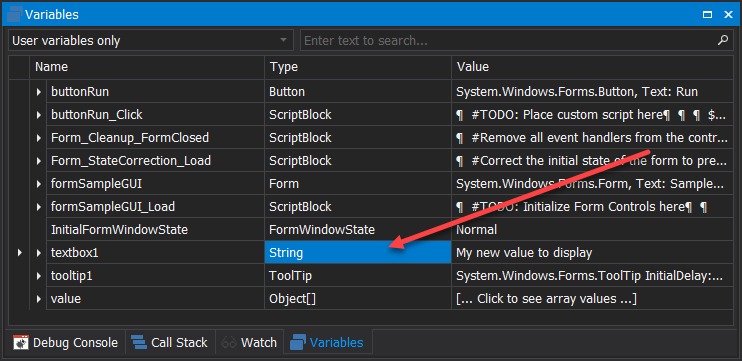Click the ScriptBlock type cell of buttonRun_Click

click(x=358, y=114)
